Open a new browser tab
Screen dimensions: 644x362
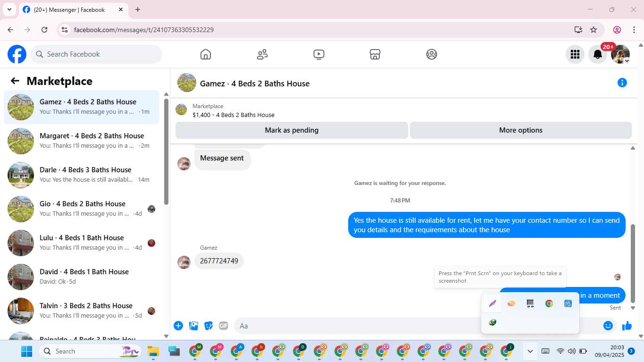coord(138,9)
